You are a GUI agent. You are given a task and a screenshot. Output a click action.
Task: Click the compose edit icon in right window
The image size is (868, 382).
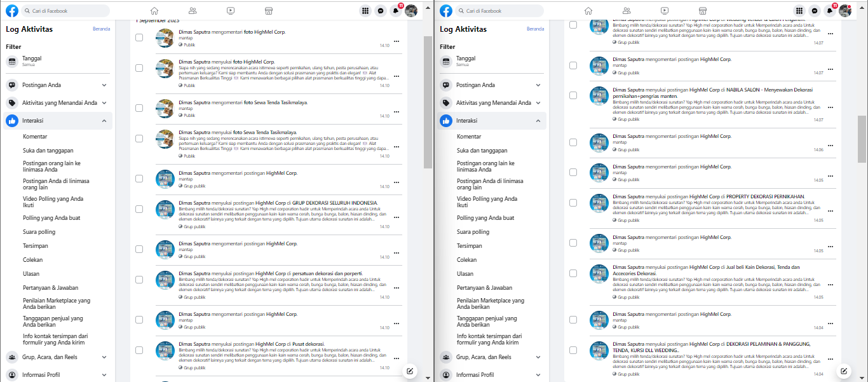coord(844,371)
